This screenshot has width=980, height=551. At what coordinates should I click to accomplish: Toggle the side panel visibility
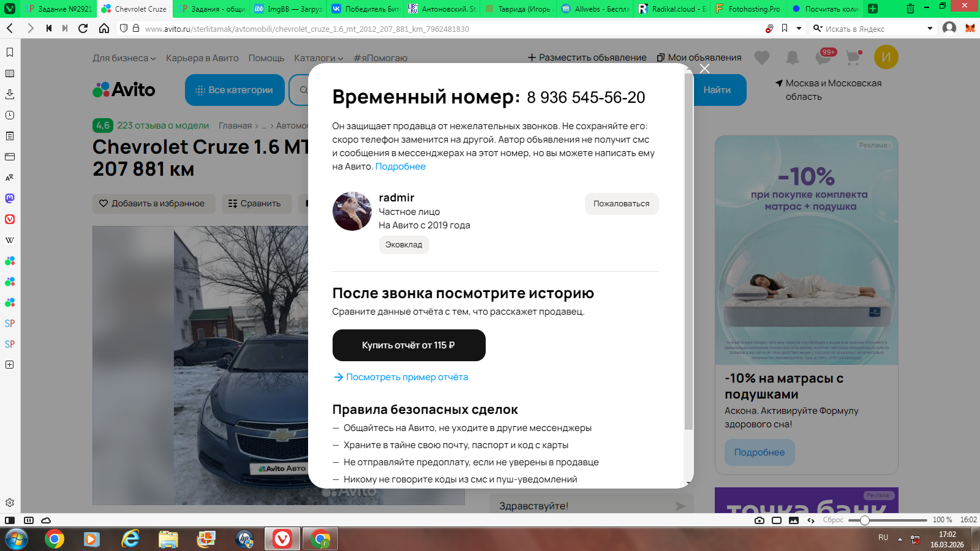coord(10,520)
